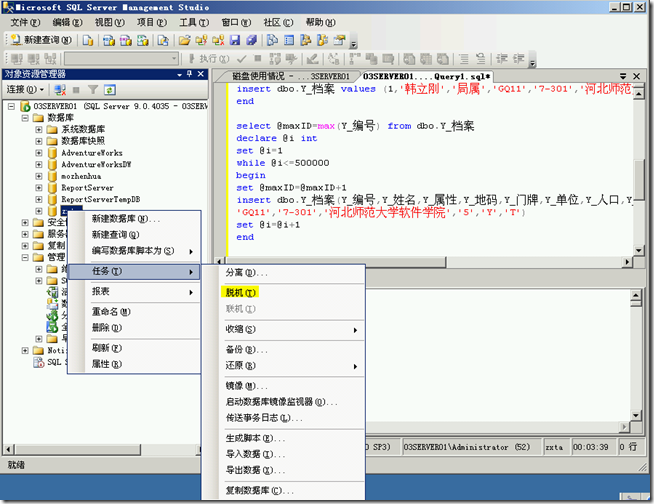Viewport: 654px width, 504px height.
Task: Click the Open File folder icon
Action: click(x=184, y=40)
